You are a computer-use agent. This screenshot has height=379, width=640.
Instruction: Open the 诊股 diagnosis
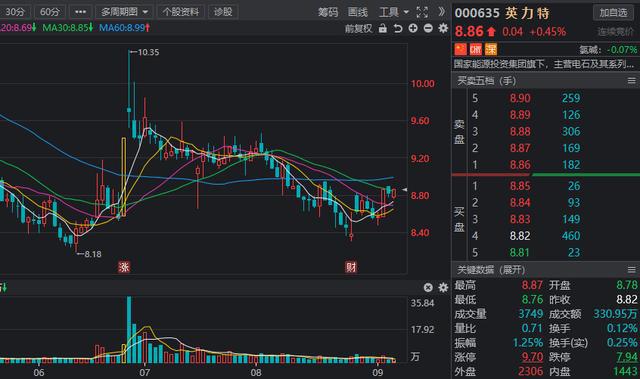click(223, 12)
